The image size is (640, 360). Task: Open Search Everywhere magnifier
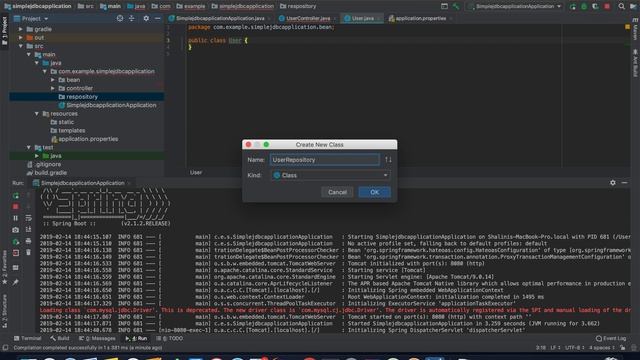point(621,6)
